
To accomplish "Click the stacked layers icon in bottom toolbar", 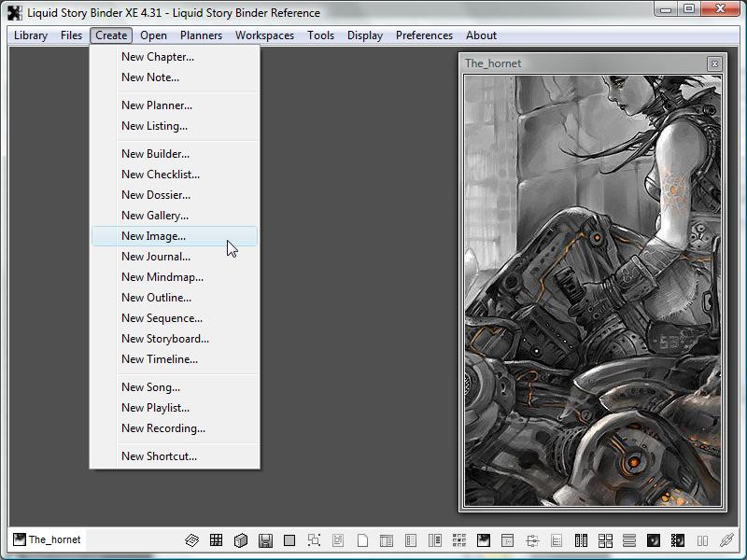I will tap(191, 540).
